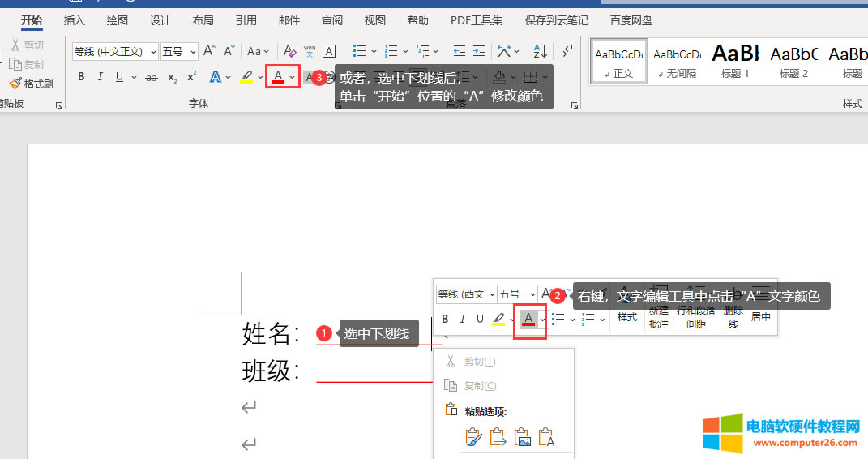This screenshot has height=459, width=868.
Task: Click the red font color A in ribbon
Action: tap(278, 77)
